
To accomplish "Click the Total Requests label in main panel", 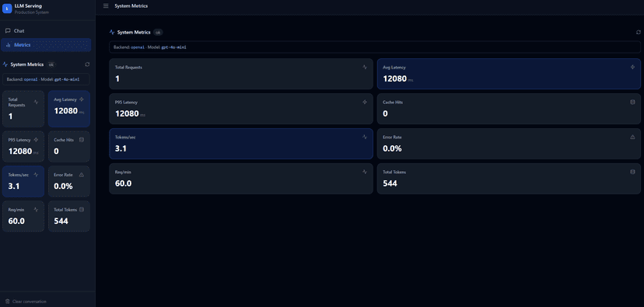I will pyautogui.click(x=128, y=68).
